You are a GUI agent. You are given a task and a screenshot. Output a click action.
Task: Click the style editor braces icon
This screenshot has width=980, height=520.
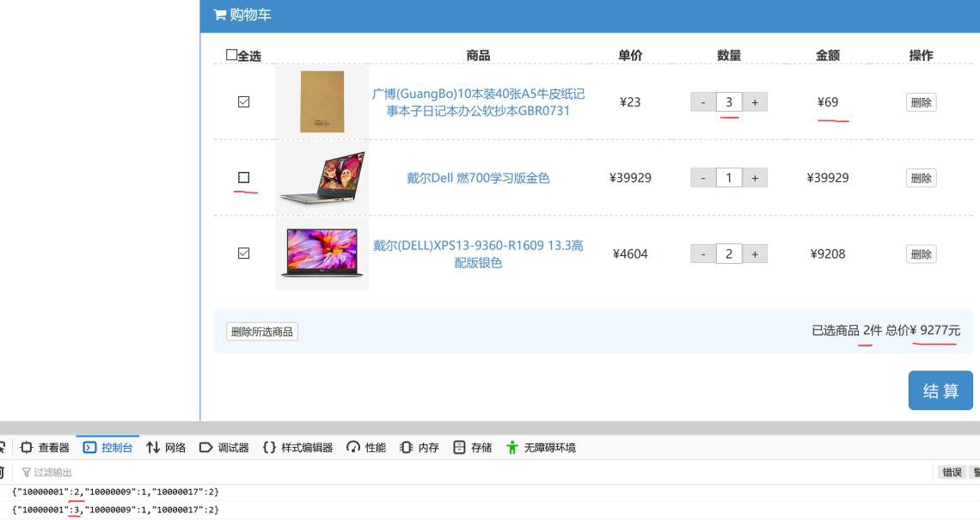coord(269,448)
